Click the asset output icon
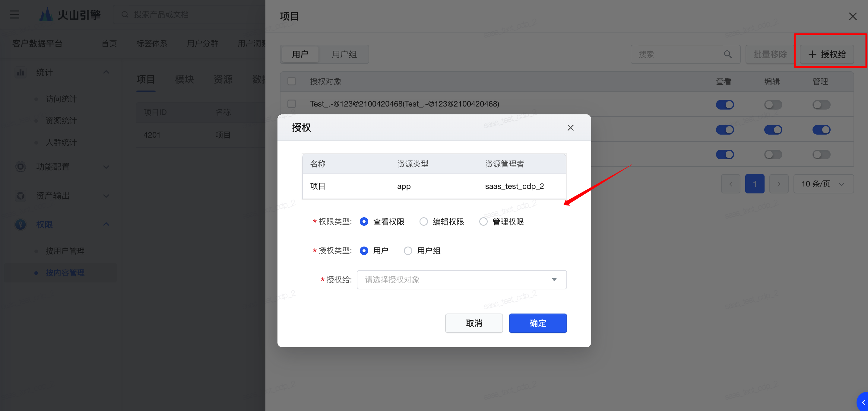 (21, 196)
